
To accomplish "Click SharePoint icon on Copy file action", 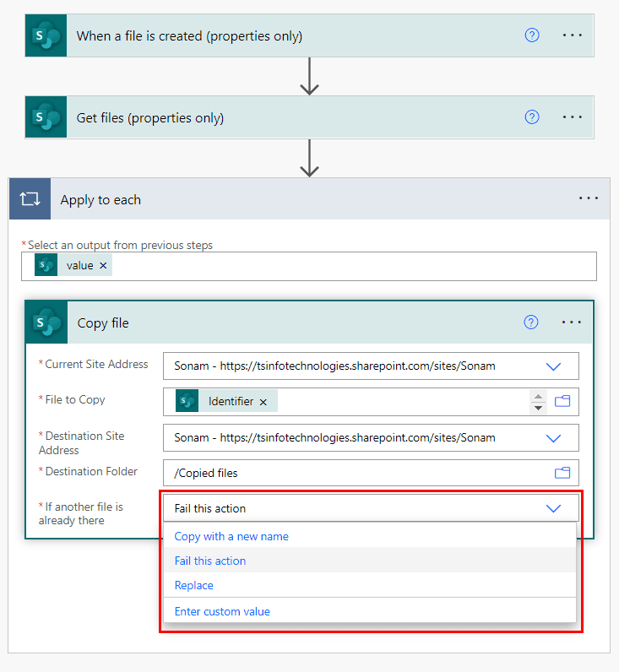I will [x=46, y=322].
